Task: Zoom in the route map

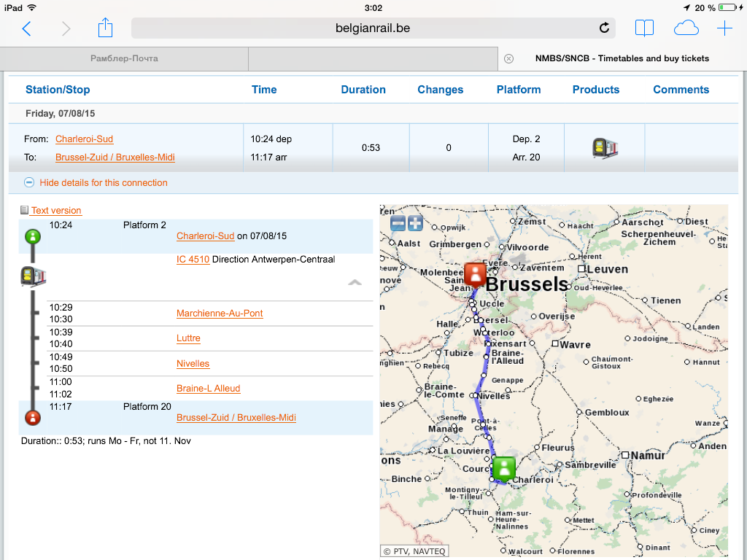Action: (x=415, y=223)
